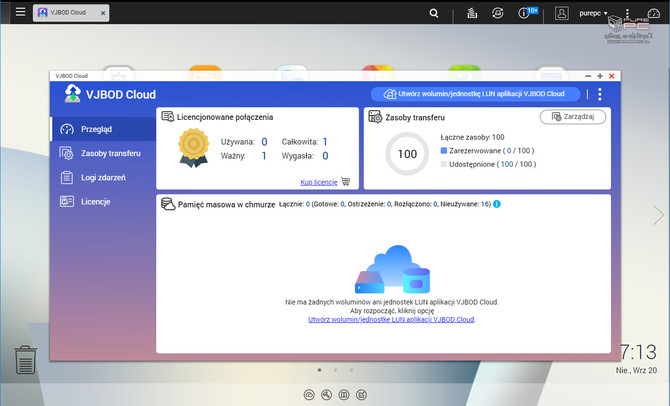The width and height of the screenshot is (670, 406).
Task: Click the Całkowita value 1
Action: point(325,142)
